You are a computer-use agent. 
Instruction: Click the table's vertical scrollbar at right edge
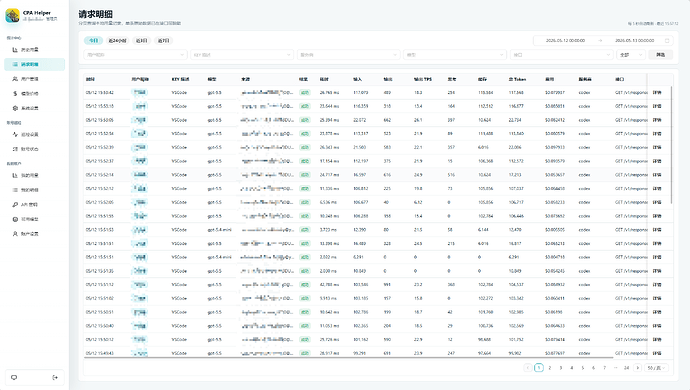(x=672, y=145)
